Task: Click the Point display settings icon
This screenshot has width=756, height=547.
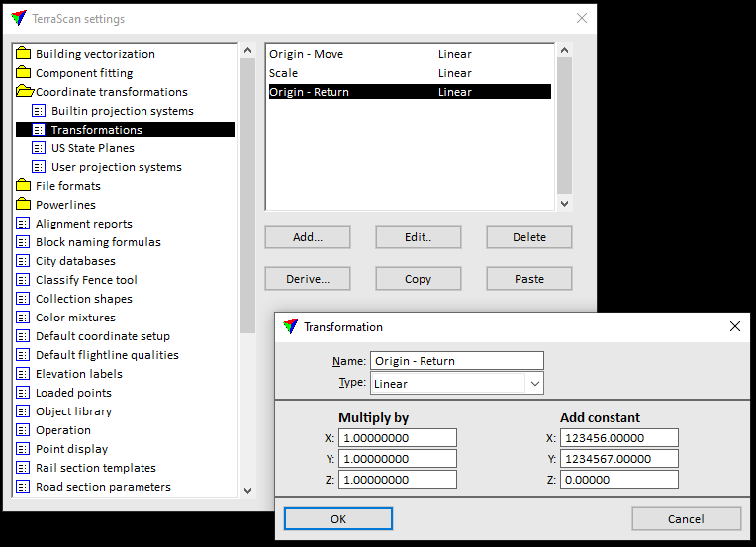Action: (x=24, y=449)
